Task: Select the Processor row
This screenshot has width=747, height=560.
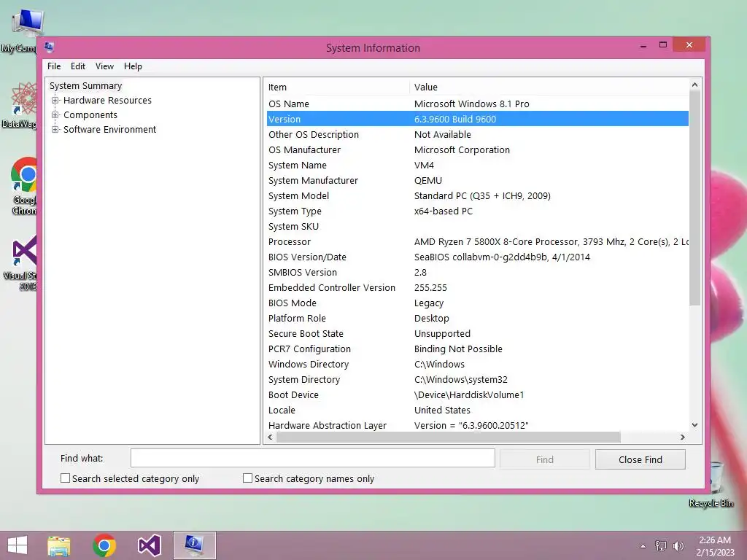Action: click(477, 241)
